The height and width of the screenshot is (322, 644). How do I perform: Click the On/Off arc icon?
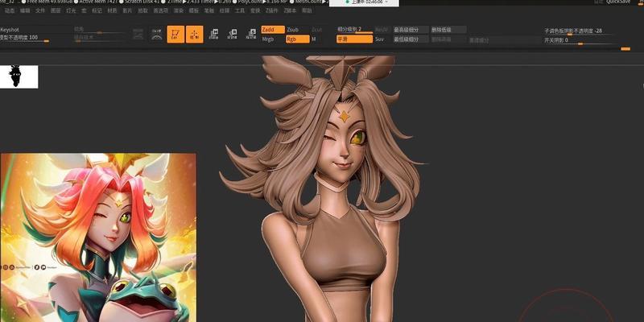(x=156, y=35)
